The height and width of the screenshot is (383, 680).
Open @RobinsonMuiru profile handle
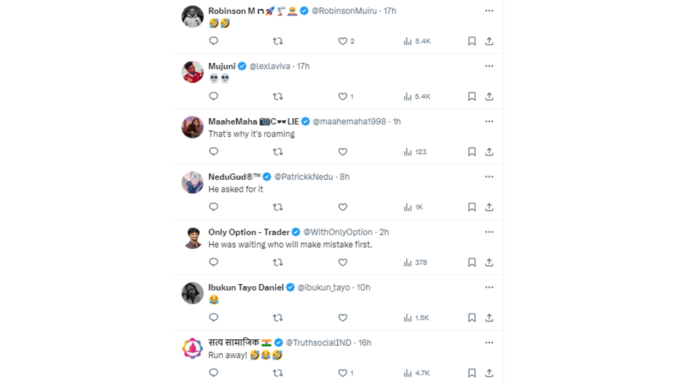tap(344, 11)
